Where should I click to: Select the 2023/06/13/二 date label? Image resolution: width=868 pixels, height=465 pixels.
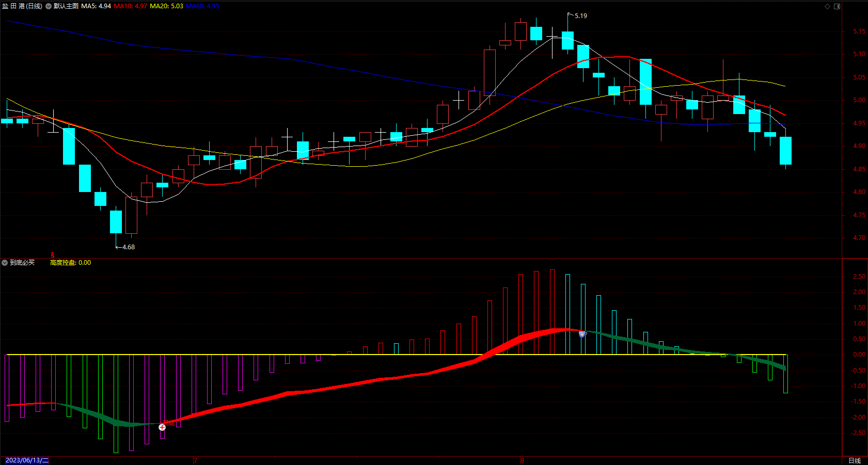(x=27, y=460)
